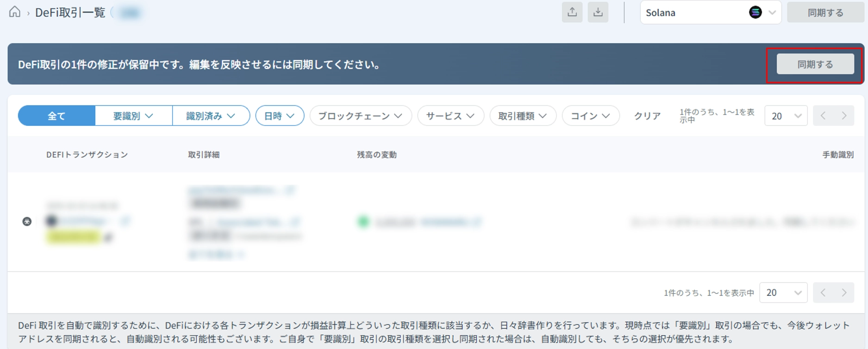Click the download icon button
Image resolution: width=868 pixels, height=349 pixels.
(x=598, y=12)
